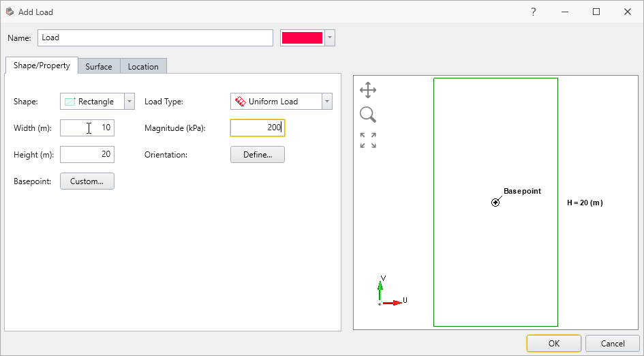The height and width of the screenshot is (356, 644).
Task: Click the UV axis indicator
Action: [392, 291]
